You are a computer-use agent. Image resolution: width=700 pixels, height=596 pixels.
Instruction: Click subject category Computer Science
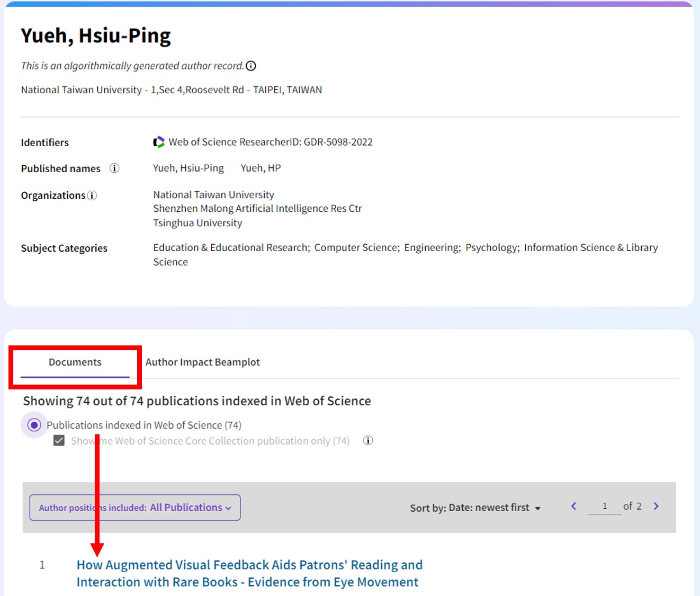tap(357, 247)
